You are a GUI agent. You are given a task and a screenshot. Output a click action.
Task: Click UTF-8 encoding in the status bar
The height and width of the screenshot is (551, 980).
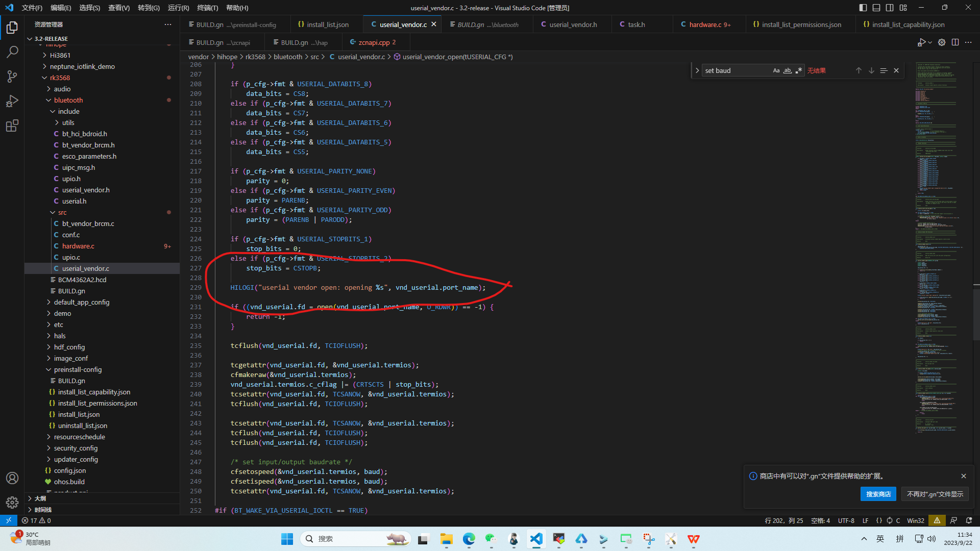point(845,520)
